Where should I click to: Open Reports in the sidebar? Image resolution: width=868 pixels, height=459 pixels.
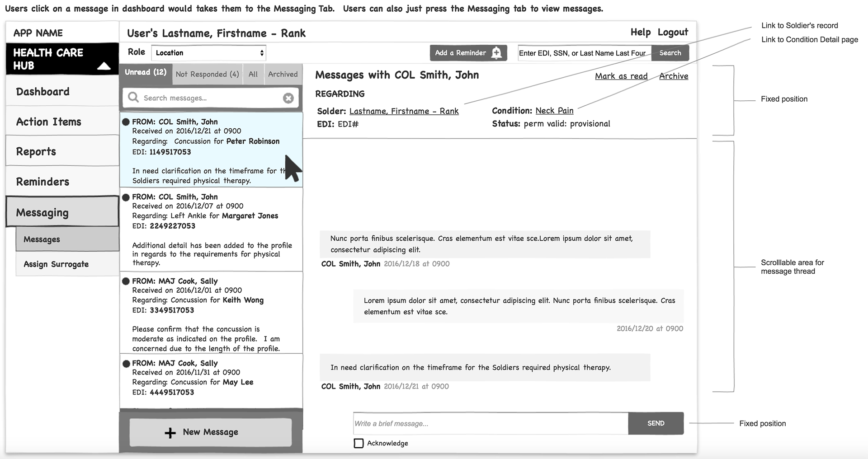click(x=62, y=151)
